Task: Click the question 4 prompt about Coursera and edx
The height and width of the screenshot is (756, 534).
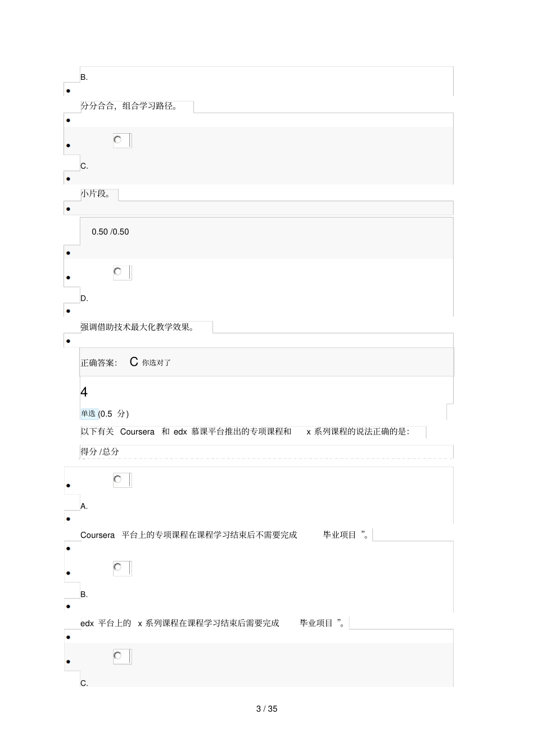Action: (x=246, y=432)
